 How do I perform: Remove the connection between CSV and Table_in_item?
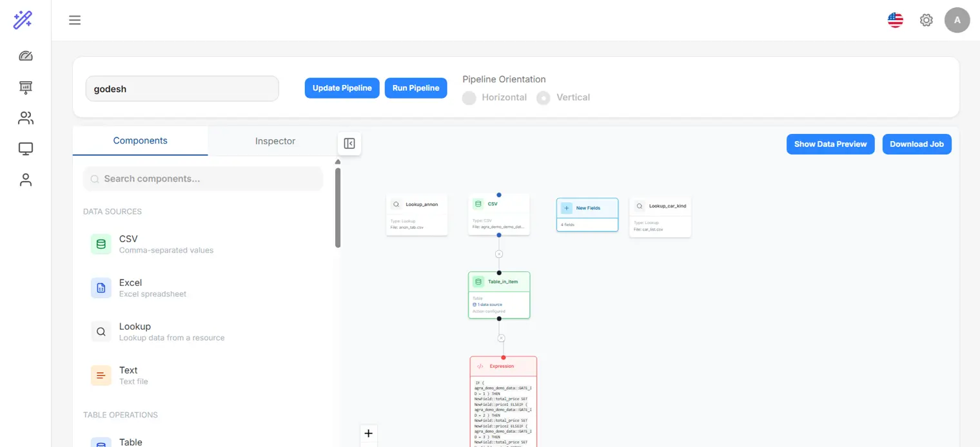tap(499, 254)
